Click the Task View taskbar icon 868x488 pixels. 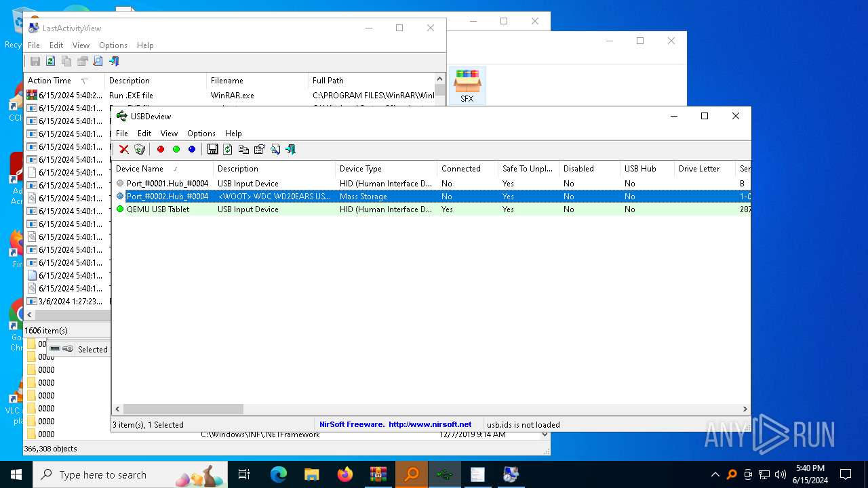(x=244, y=474)
